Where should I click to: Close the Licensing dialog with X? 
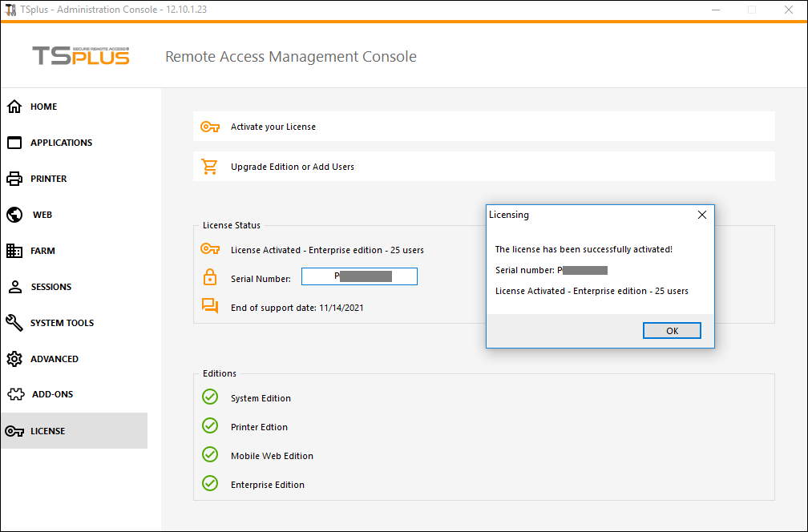point(702,215)
